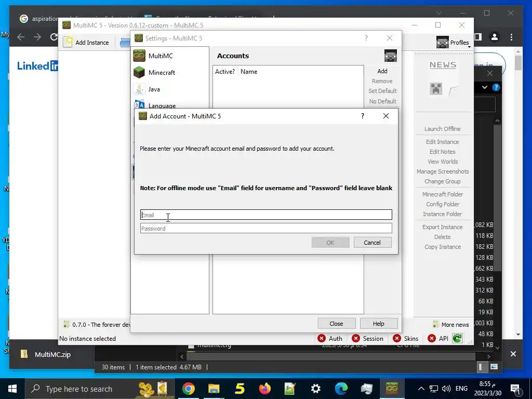Screen dimensions: 532x399
Task: Open the Chrome three-dot menu
Action: tap(511, 37)
